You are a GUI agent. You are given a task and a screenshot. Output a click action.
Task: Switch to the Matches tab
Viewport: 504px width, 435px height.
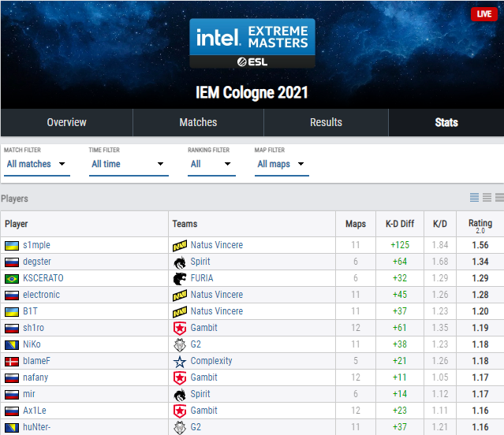point(198,122)
